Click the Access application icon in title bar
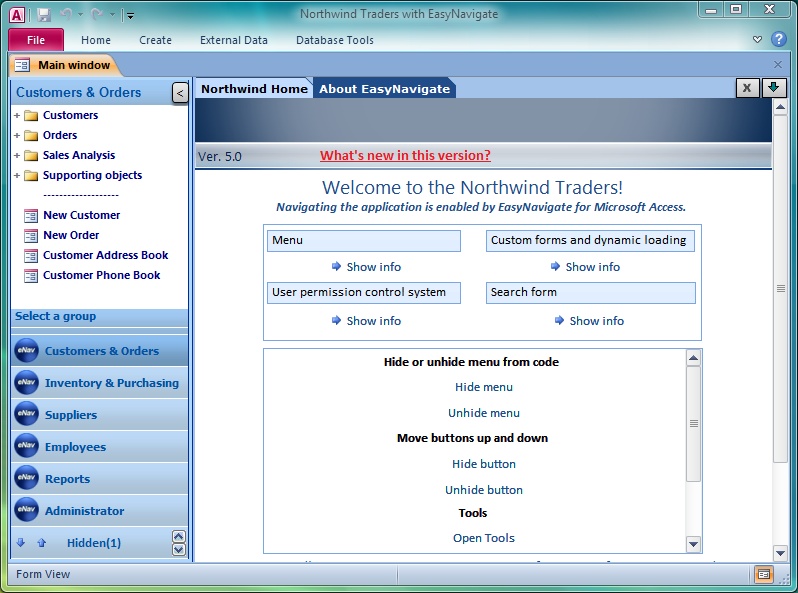 [16, 15]
